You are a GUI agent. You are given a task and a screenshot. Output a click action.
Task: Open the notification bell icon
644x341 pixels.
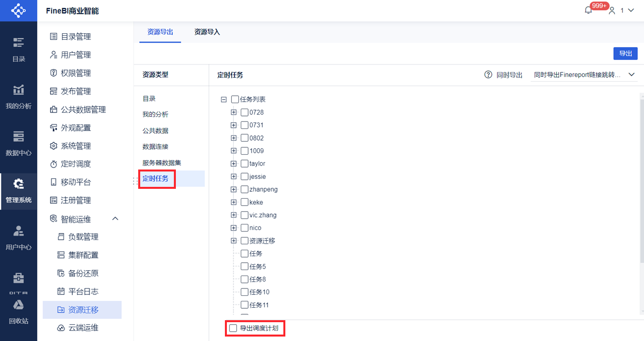click(x=588, y=10)
